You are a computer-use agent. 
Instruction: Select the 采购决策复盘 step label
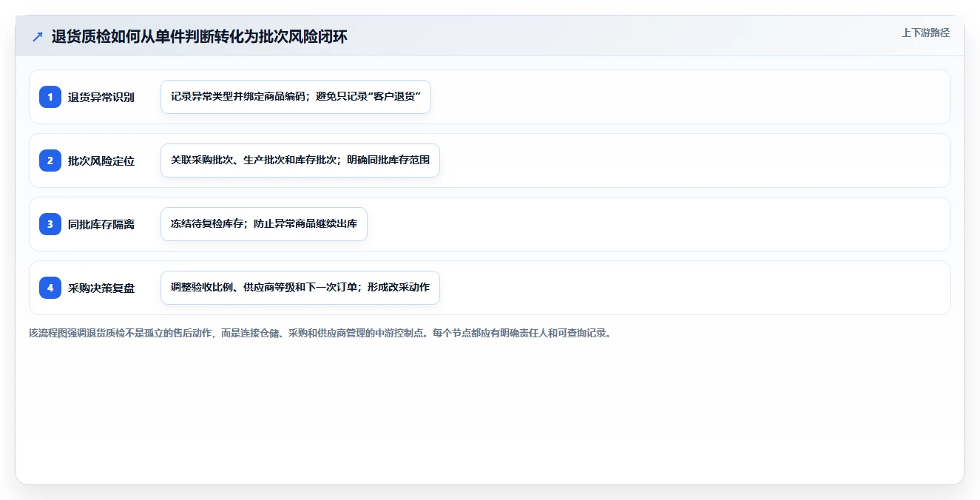click(x=101, y=288)
